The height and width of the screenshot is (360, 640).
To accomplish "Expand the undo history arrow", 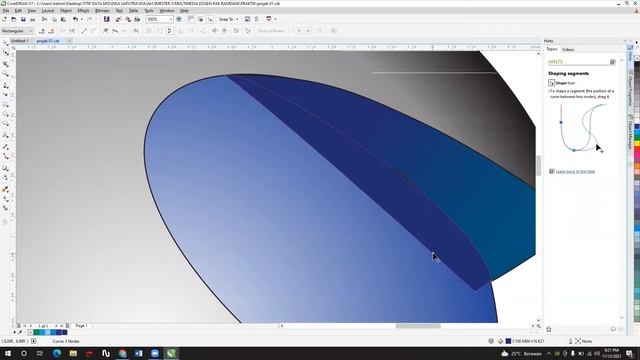I will (82, 19).
